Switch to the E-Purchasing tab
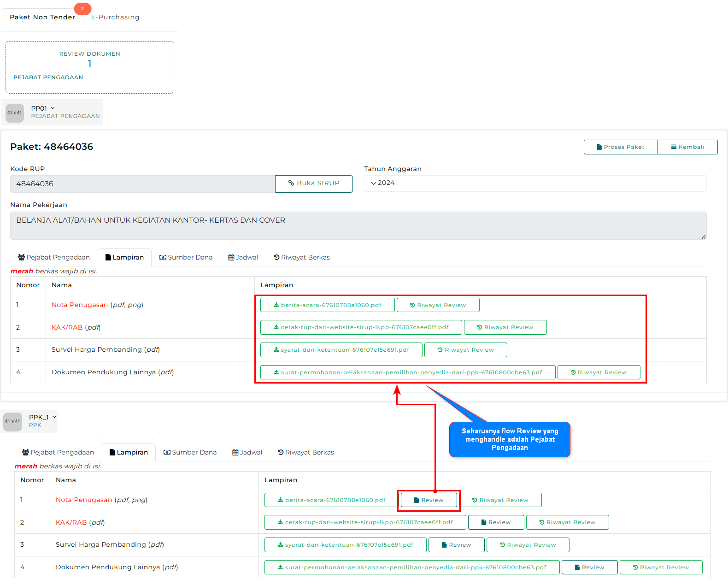This screenshot has height=585, width=728. [x=115, y=17]
